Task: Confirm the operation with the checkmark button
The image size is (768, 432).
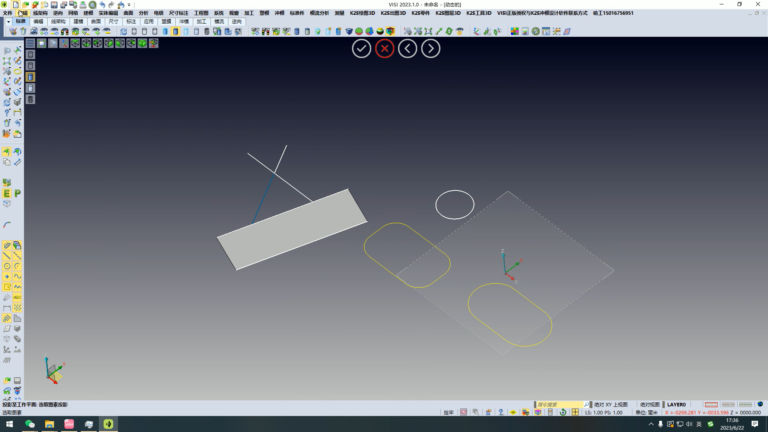Action: click(361, 48)
